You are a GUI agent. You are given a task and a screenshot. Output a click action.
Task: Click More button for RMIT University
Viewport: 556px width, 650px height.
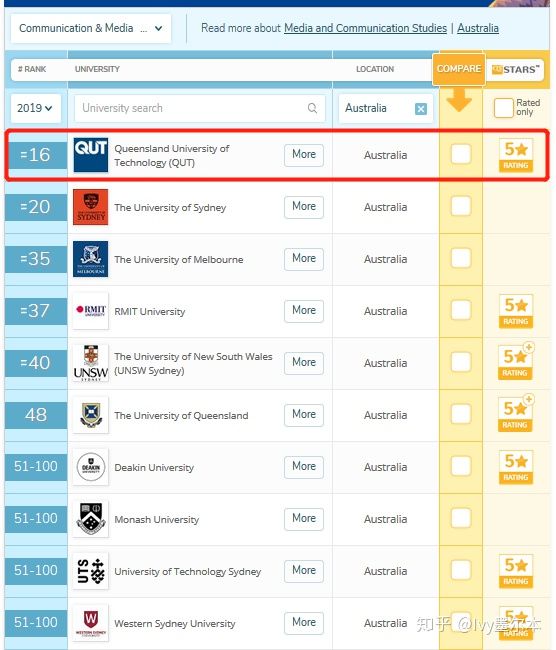coord(304,310)
